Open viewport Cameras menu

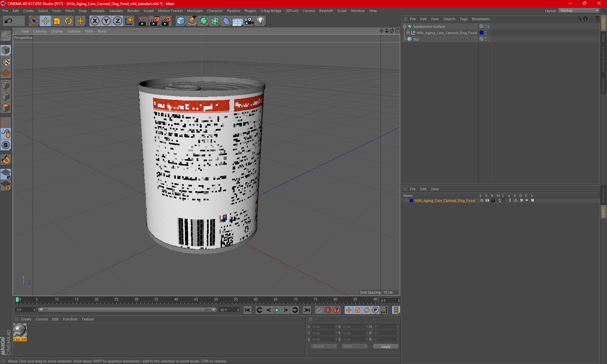(x=40, y=31)
